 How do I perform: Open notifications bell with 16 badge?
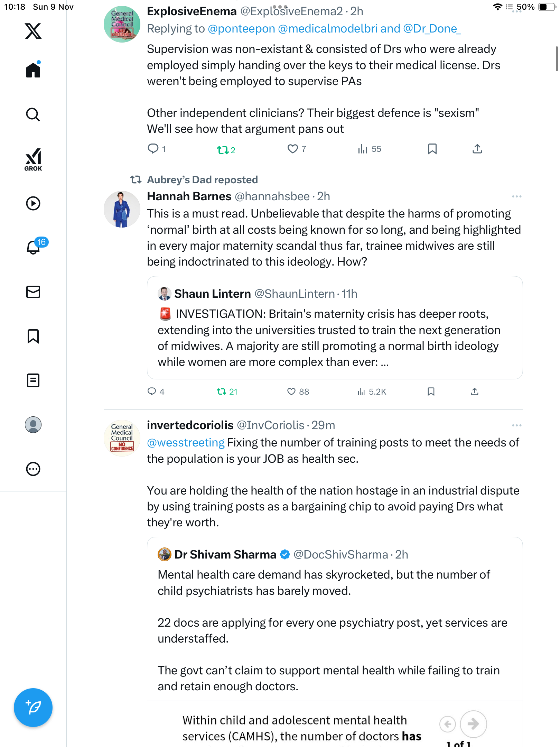[34, 247]
